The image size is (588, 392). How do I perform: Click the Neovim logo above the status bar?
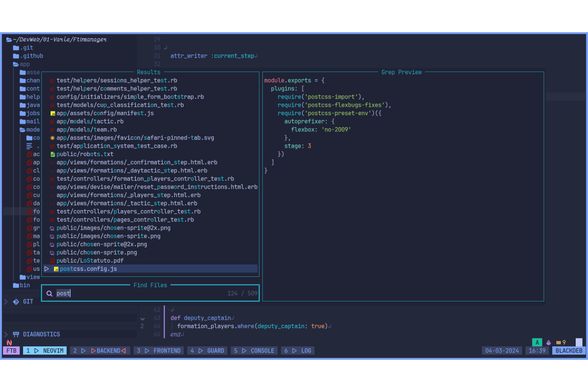pos(9,342)
